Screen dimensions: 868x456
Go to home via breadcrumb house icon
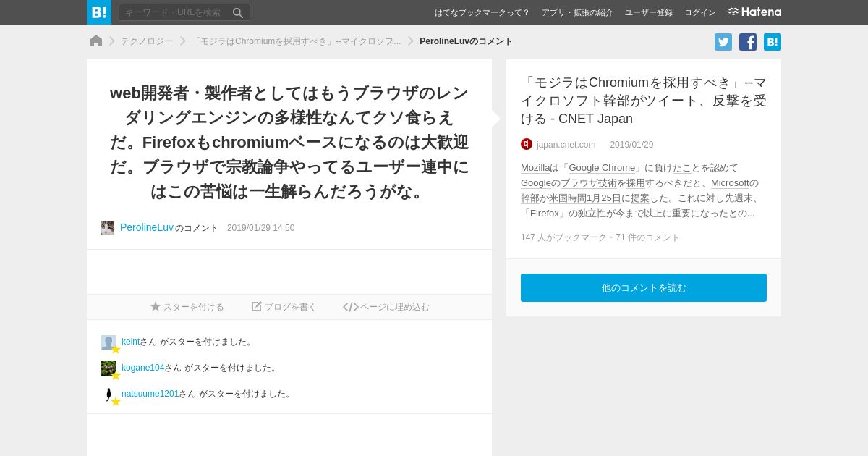point(96,41)
